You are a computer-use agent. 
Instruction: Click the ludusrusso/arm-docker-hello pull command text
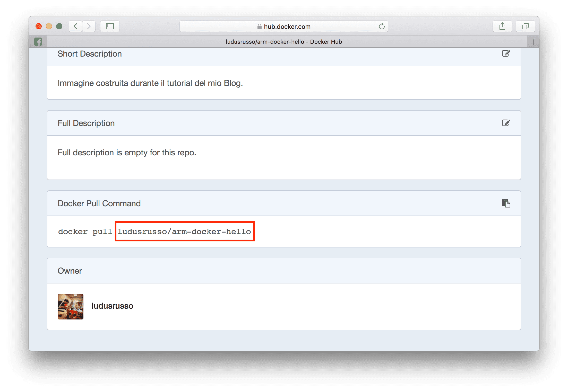(184, 231)
